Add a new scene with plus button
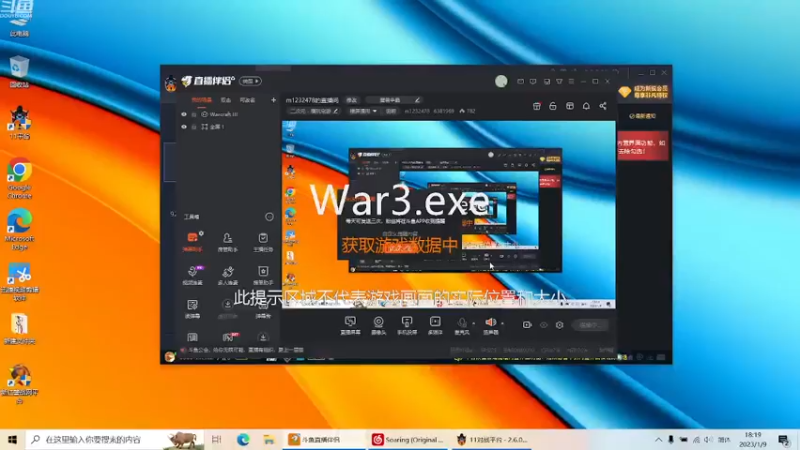800x450 pixels. click(x=273, y=100)
